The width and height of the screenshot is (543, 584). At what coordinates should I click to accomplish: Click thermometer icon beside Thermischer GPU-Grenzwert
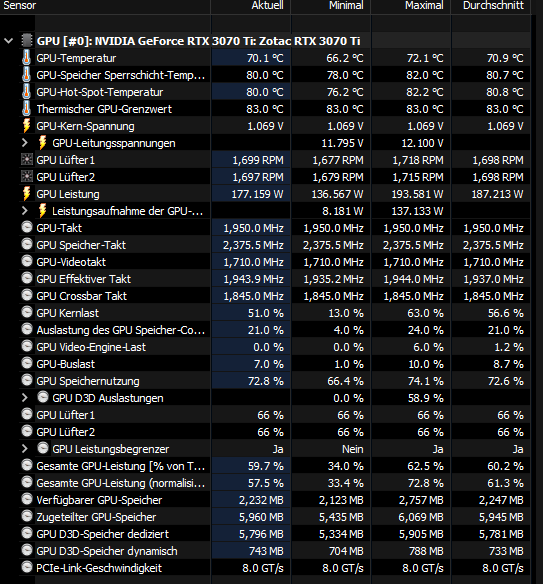click(26, 109)
